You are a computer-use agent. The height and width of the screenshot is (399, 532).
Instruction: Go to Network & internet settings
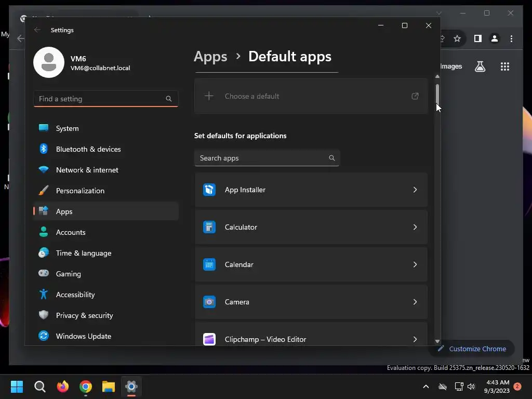coord(106,170)
